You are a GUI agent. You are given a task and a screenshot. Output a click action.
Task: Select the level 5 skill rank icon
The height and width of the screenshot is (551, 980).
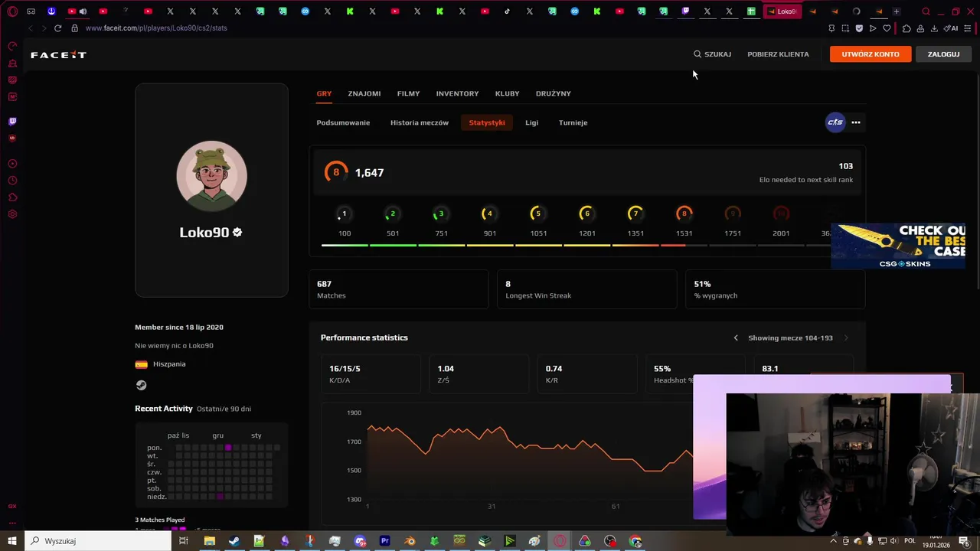(537, 214)
